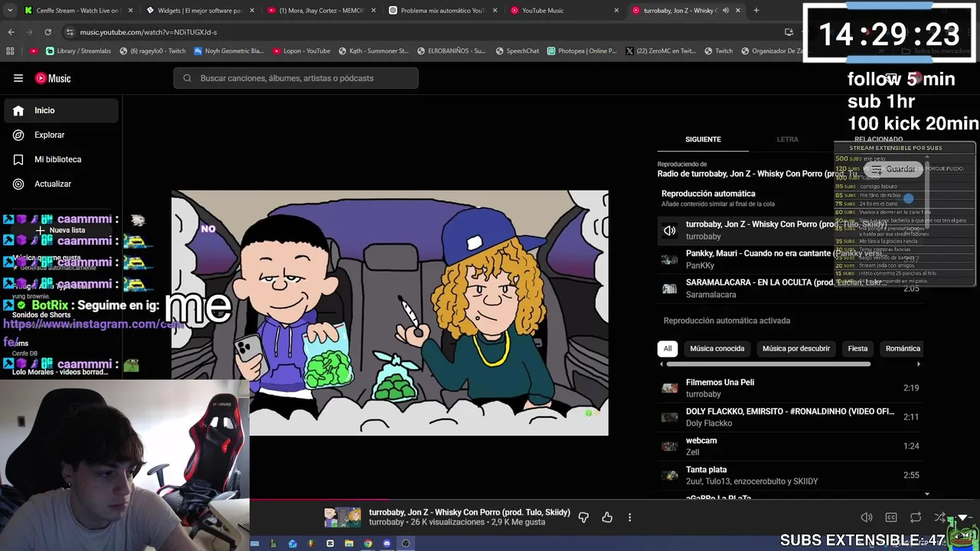Open Chrome from the taskbar
Viewport: 980px width, 551px height.
[367, 543]
